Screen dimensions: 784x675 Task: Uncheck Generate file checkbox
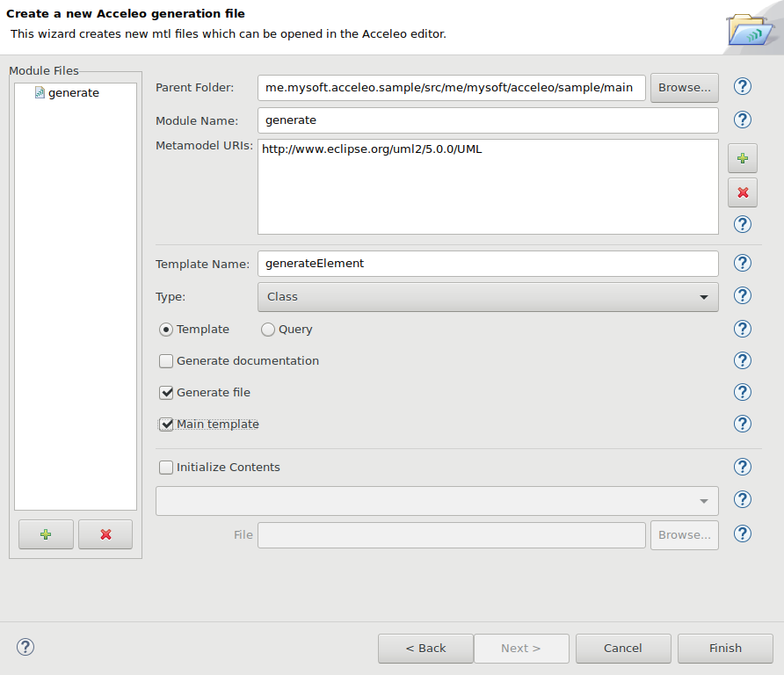click(x=166, y=393)
